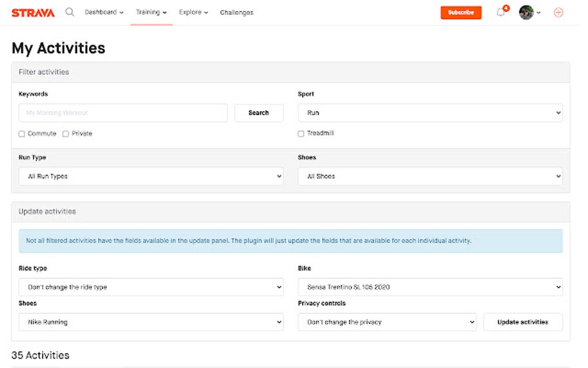
Task: Open notifications via the bell icon
Action: pos(500,12)
